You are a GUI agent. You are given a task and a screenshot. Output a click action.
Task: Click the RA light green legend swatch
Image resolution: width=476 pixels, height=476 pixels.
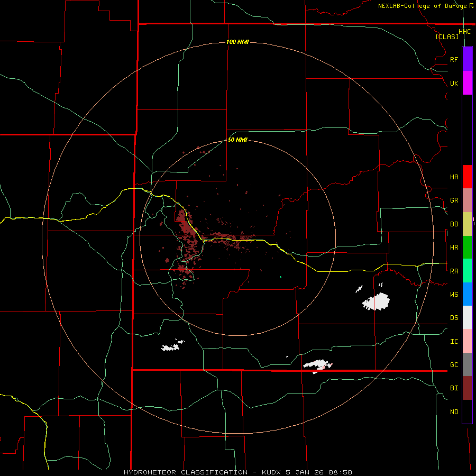(x=467, y=271)
